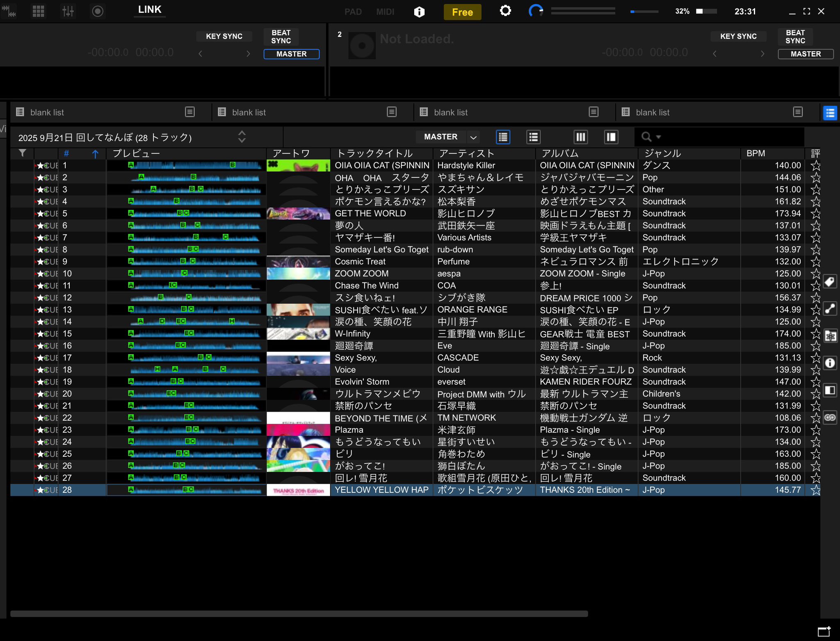Select the track Cosmic Treat by Perfume
Image resolution: width=840 pixels, height=641 pixels.
tap(360, 261)
